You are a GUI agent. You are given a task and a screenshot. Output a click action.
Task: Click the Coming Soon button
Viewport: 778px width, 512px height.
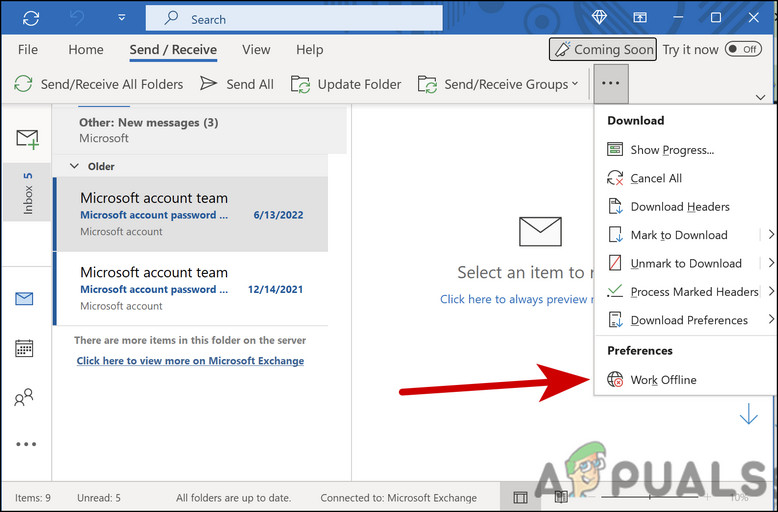(603, 49)
